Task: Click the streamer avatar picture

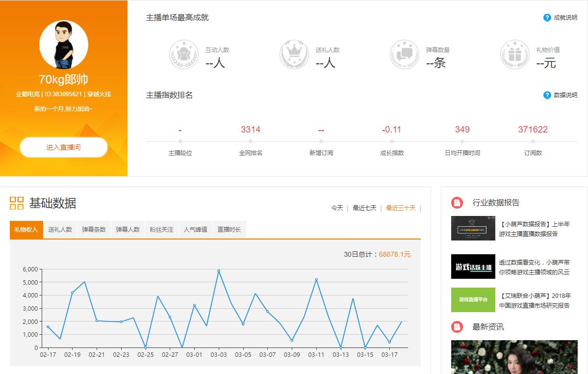Action: 63,45
